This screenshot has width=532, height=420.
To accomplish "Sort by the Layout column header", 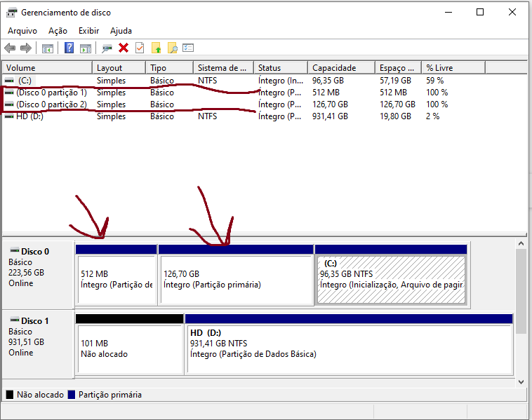I will pyautogui.click(x=119, y=68).
